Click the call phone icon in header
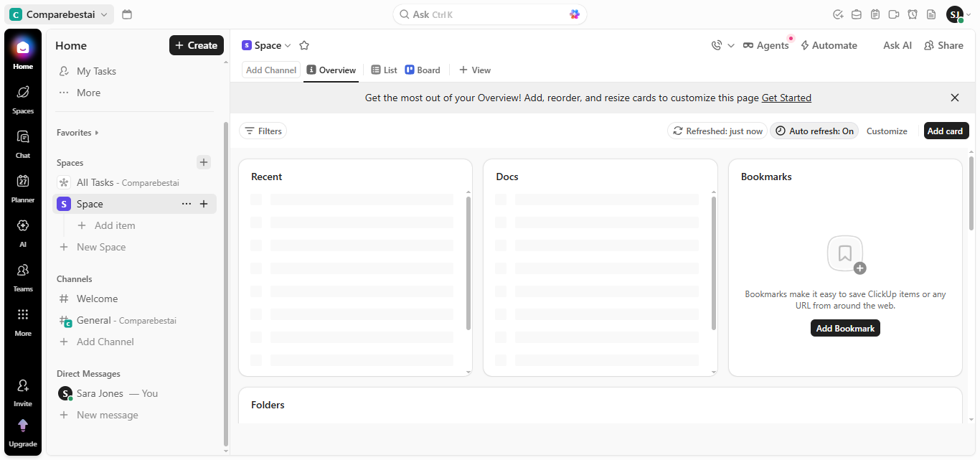The height and width of the screenshot is (460, 980). 716,45
